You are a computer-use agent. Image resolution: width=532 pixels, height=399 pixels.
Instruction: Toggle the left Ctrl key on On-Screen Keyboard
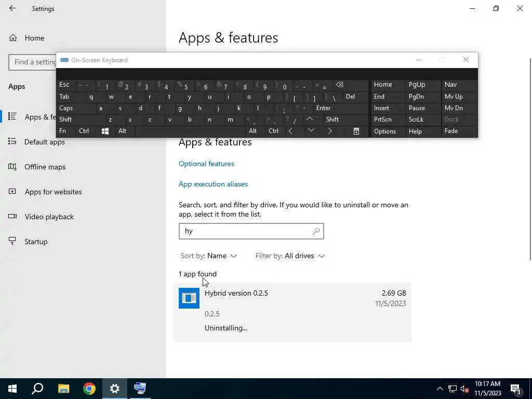tap(86, 131)
